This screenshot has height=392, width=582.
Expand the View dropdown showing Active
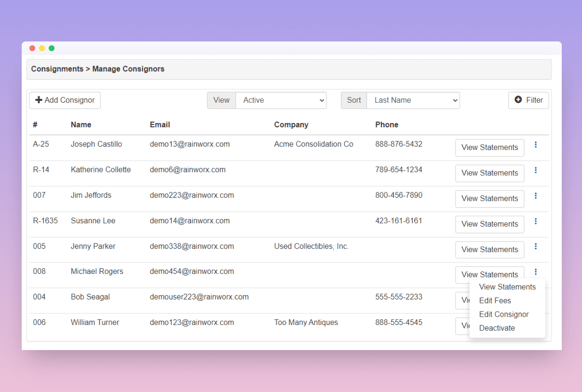(x=281, y=100)
